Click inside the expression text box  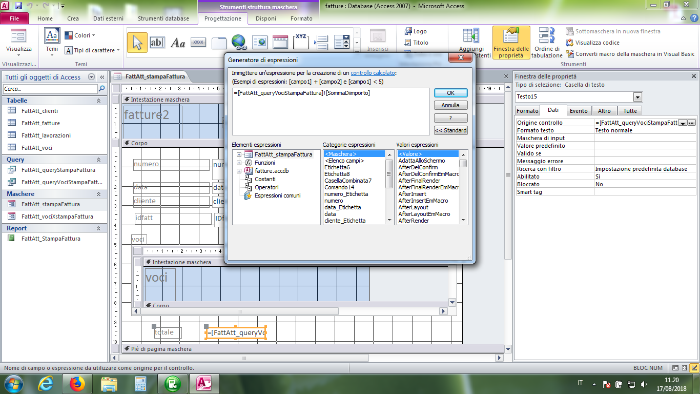pyautogui.click(x=330, y=112)
